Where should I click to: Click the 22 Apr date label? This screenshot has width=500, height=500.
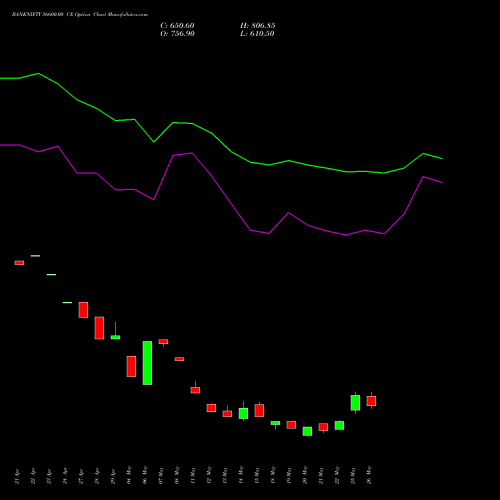pyautogui.click(x=33, y=477)
